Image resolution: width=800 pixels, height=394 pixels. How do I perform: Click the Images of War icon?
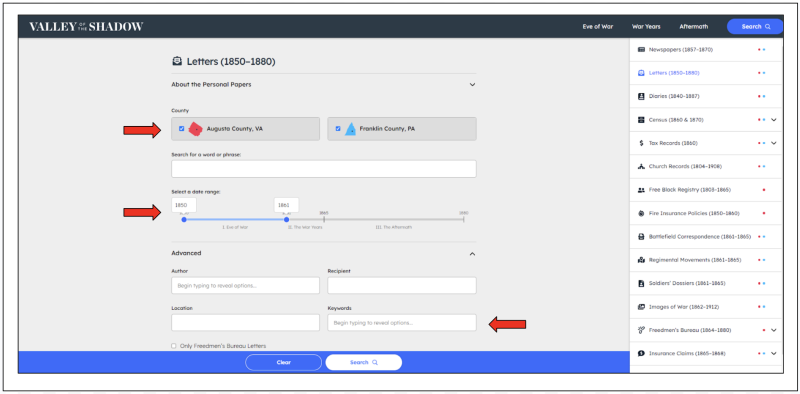641,307
